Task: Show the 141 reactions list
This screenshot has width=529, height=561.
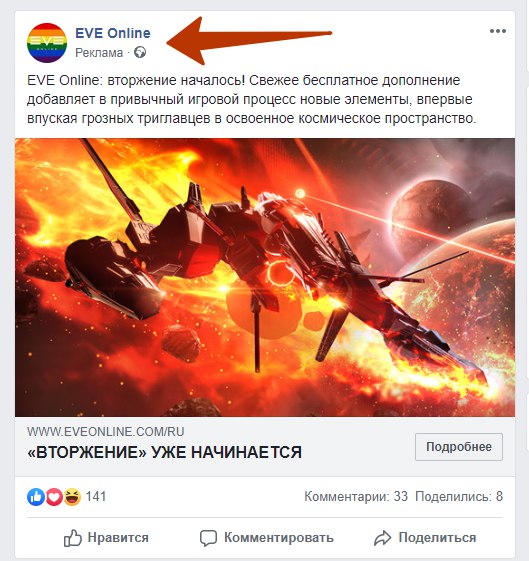Action: point(95,497)
